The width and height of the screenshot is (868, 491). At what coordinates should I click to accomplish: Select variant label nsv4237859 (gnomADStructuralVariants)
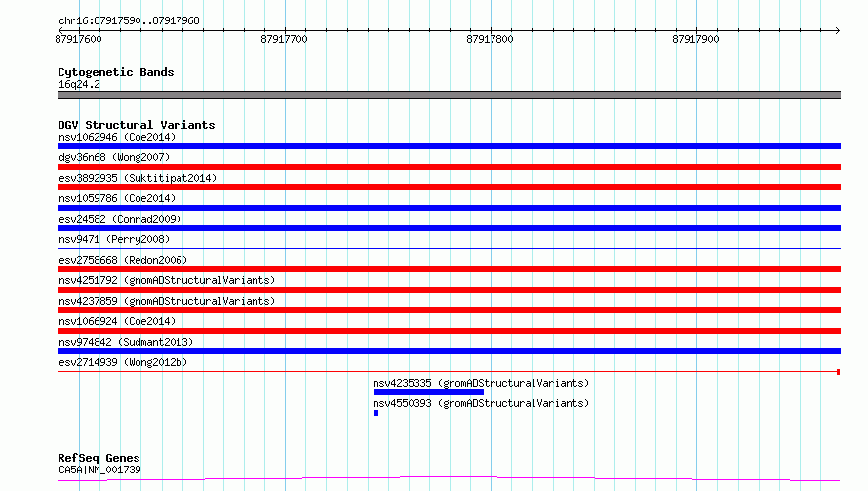coord(167,301)
